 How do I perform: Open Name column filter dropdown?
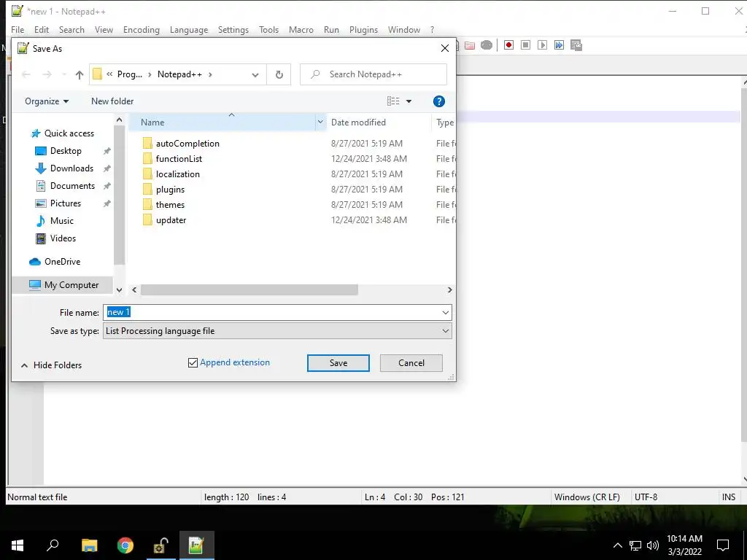pyautogui.click(x=320, y=122)
